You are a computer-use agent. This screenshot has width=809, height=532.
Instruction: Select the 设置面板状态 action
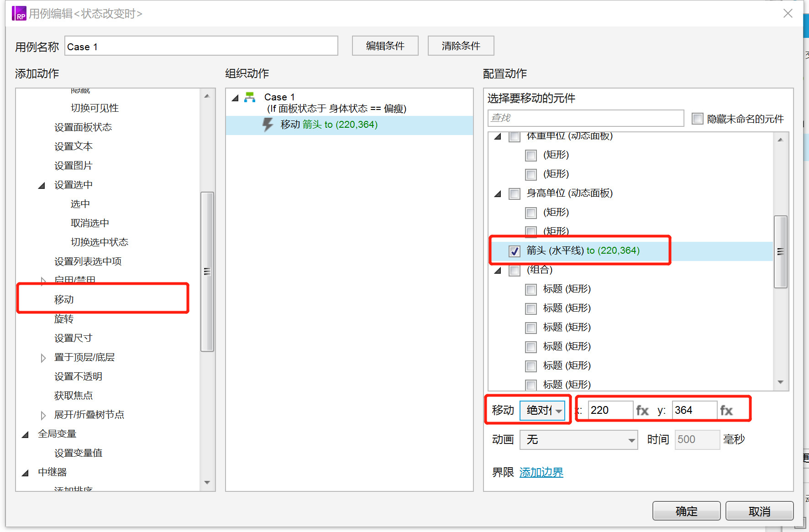83,127
